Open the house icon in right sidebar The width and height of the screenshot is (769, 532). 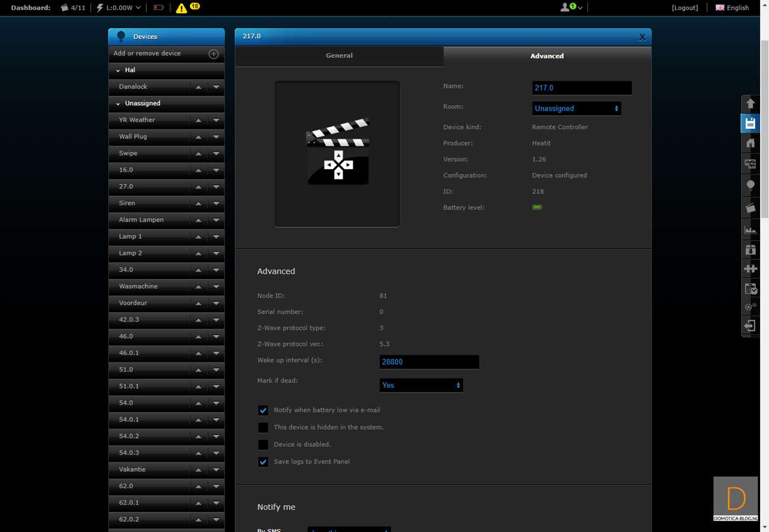point(750,144)
